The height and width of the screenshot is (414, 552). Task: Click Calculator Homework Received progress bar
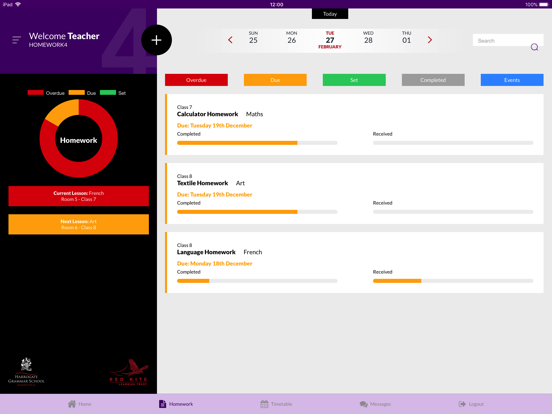[x=453, y=143]
